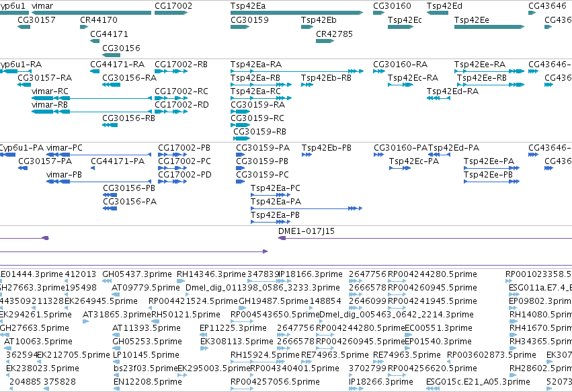Click the CG30156 gene feature
Screen dimensions: 572x392
pos(112,55)
